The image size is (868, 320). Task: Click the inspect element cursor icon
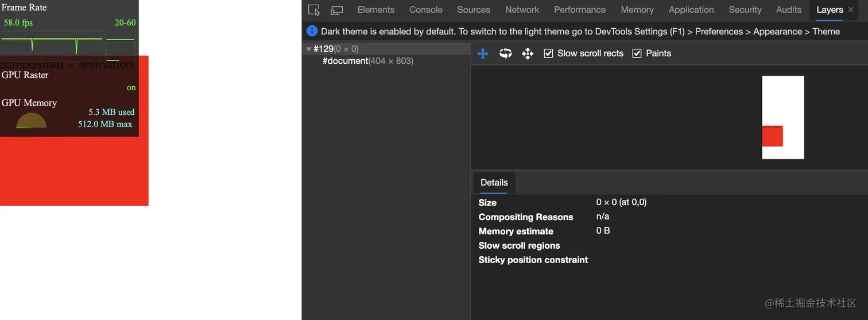tap(313, 10)
